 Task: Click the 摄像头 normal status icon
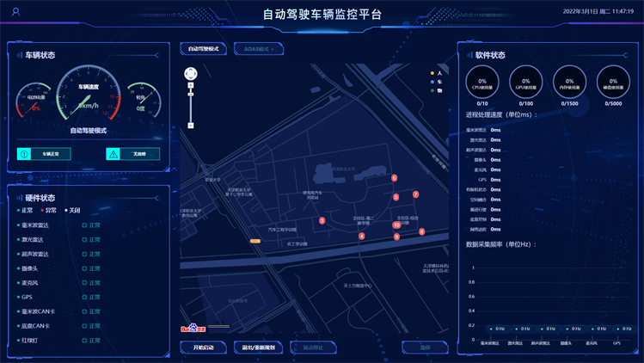[84, 268]
